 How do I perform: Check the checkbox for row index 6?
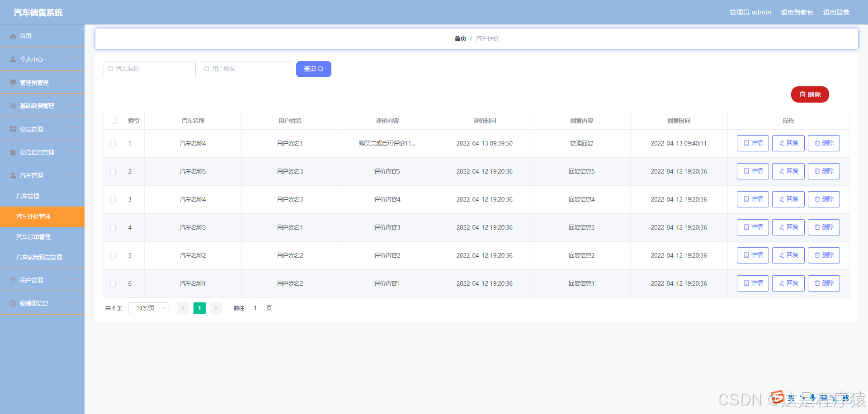coord(113,284)
